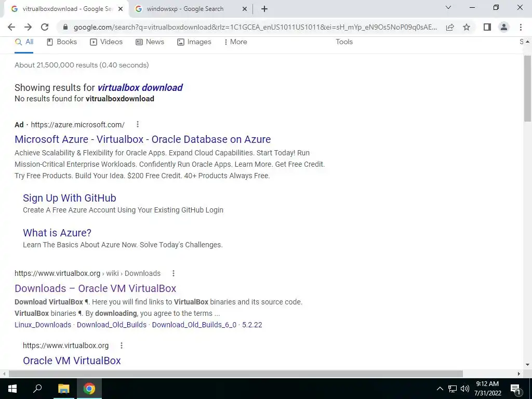Open the Download_Old_Builds_6_0 sitelink
This screenshot has width=532, height=399.
[x=194, y=325]
